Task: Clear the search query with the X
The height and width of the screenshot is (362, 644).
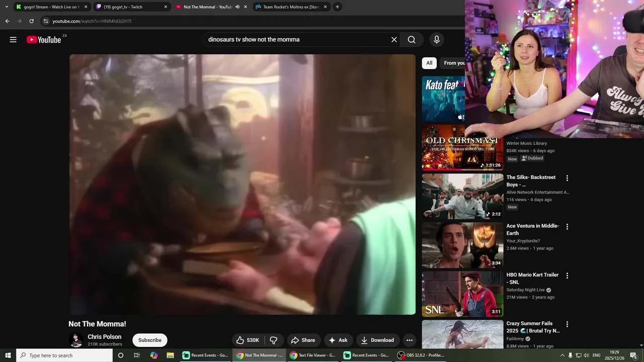Action: tap(394, 40)
